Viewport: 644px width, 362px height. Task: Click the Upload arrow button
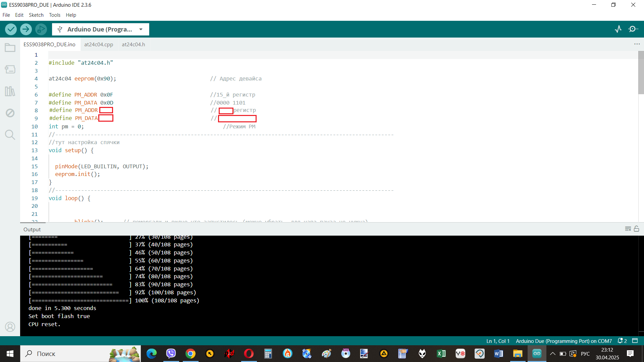tap(26, 29)
